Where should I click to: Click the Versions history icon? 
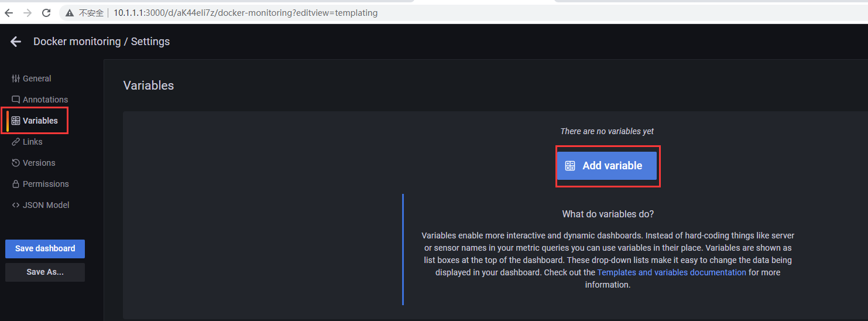(16, 163)
